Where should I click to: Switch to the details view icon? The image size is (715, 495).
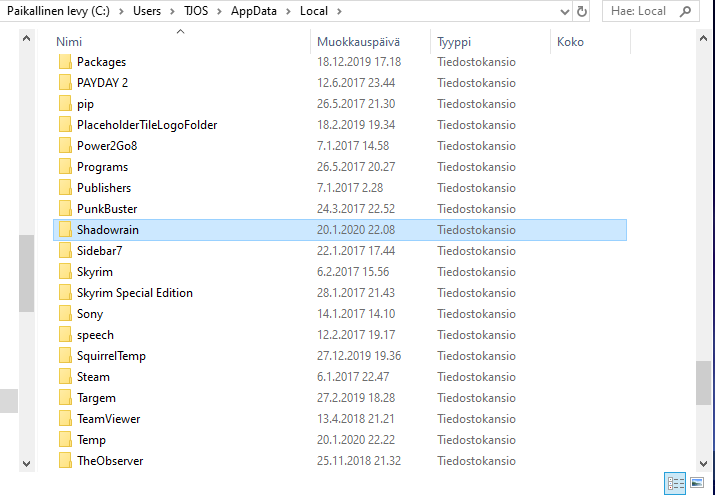click(x=676, y=483)
